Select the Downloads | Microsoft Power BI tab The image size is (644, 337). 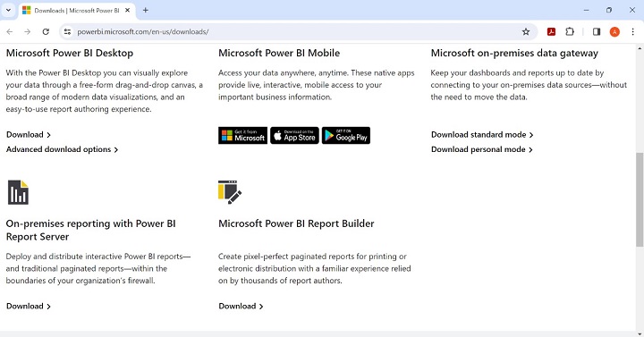point(76,10)
